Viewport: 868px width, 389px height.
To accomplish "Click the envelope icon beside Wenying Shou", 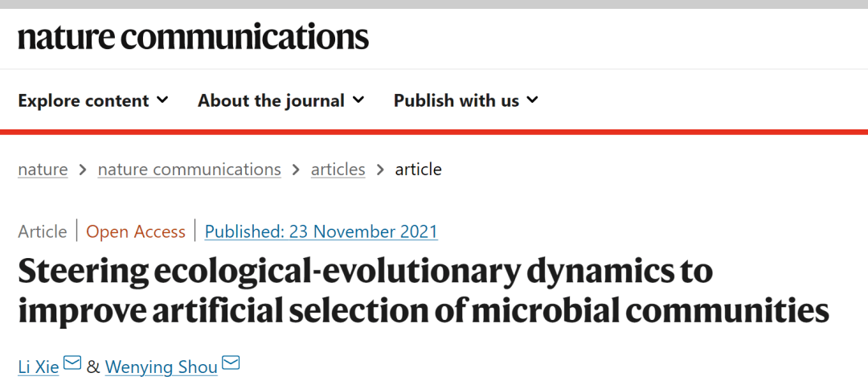I will [x=231, y=364].
